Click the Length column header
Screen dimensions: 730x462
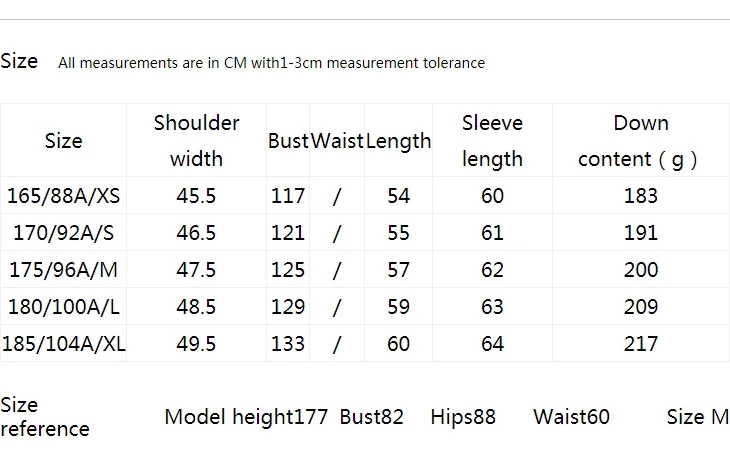click(x=399, y=141)
